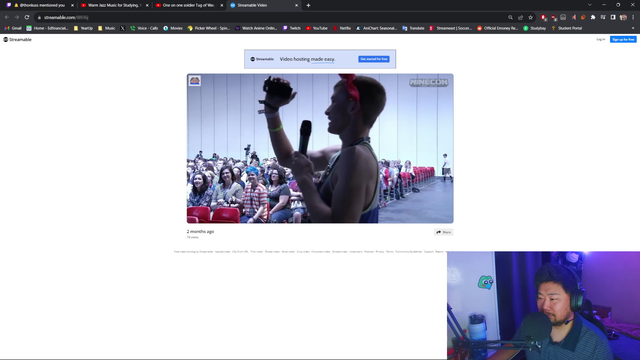
Task: Click the Log in link
Action: coord(600,40)
